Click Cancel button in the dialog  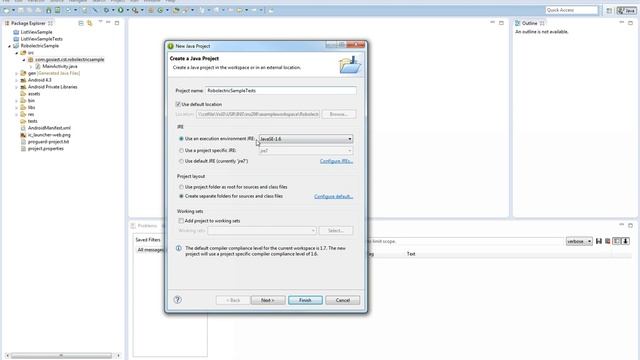[342, 300]
